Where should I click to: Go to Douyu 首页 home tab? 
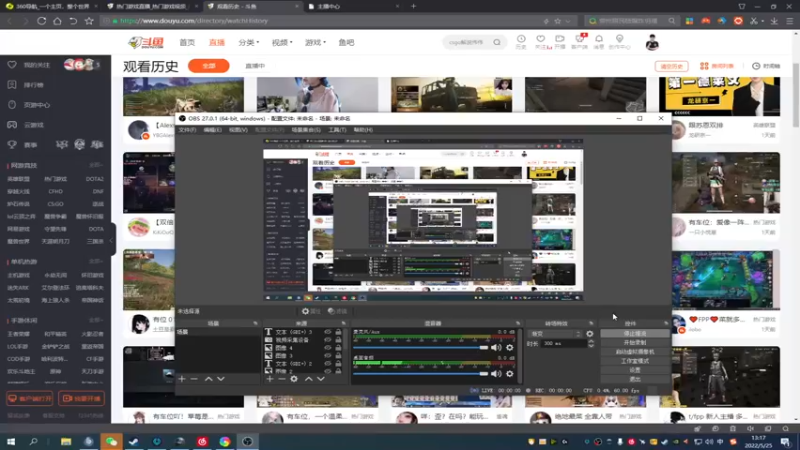click(187, 42)
